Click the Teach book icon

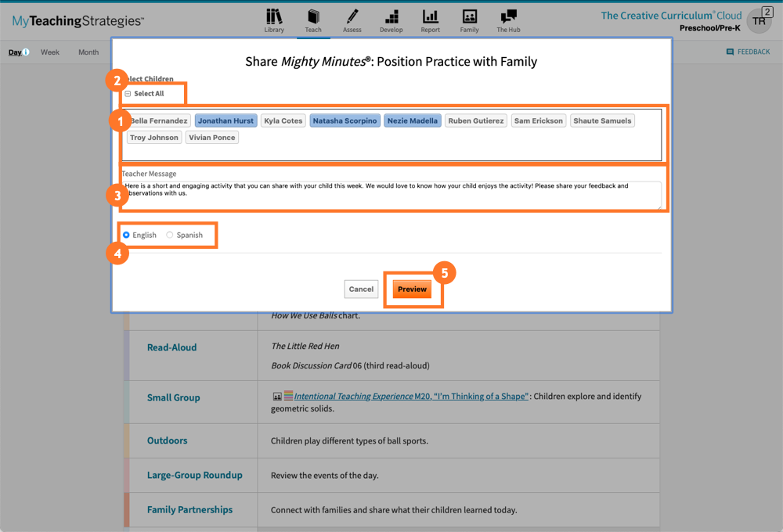tap(313, 16)
